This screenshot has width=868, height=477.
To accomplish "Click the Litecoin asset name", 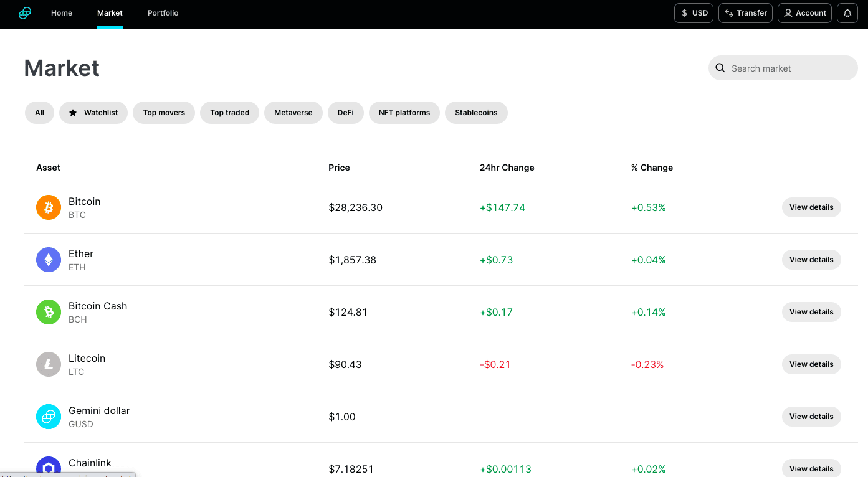I will click(x=87, y=358).
